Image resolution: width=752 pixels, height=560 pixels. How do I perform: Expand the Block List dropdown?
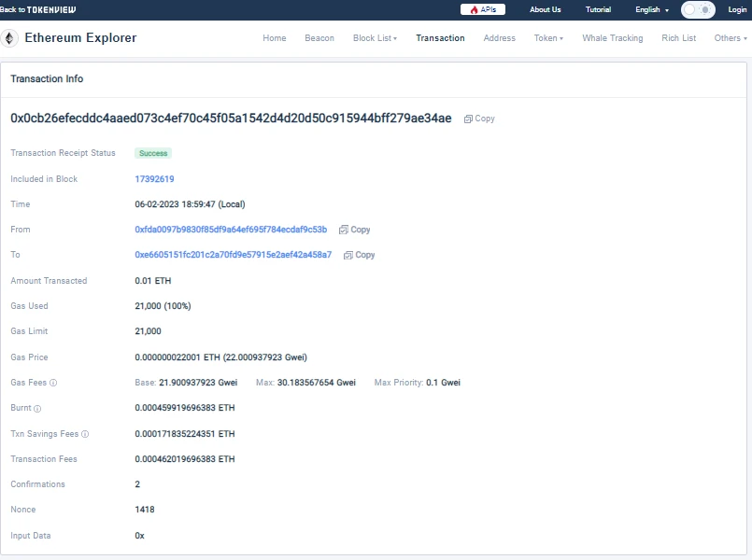click(x=375, y=38)
